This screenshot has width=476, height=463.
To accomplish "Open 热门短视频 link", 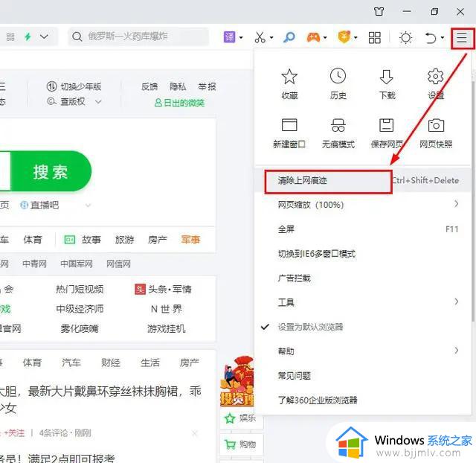I will (80, 290).
